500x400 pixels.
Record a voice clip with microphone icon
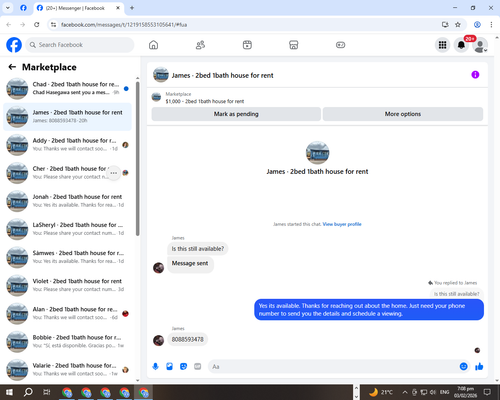tap(155, 367)
